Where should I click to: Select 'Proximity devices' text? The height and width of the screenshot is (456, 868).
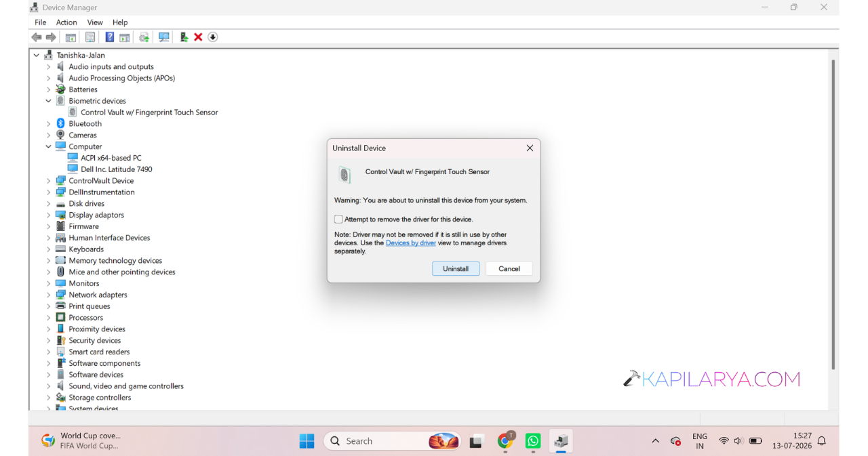coord(97,329)
